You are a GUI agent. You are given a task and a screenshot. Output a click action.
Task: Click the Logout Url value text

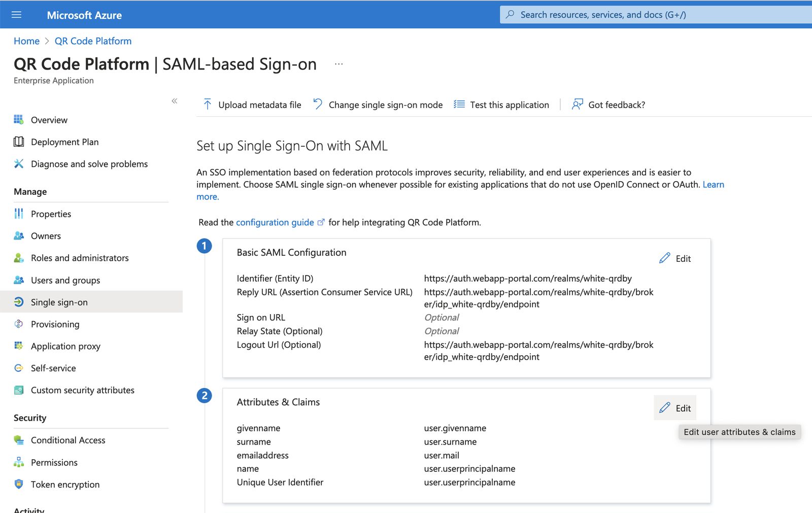coord(538,351)
